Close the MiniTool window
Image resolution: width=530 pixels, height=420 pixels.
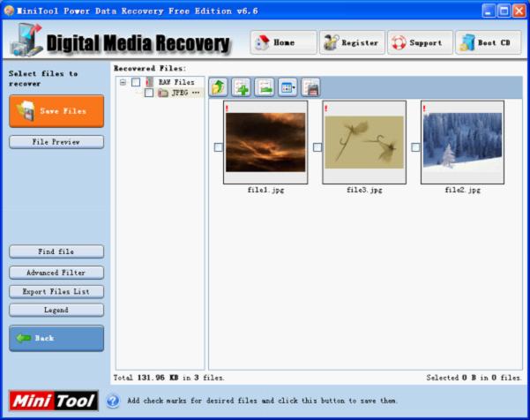[519, 11]
